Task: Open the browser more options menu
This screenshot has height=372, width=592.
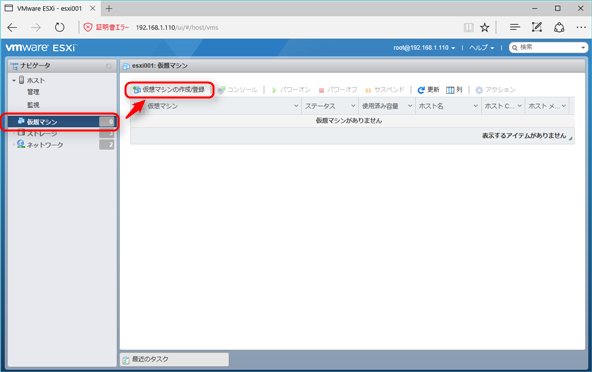Action: (581, 27)
